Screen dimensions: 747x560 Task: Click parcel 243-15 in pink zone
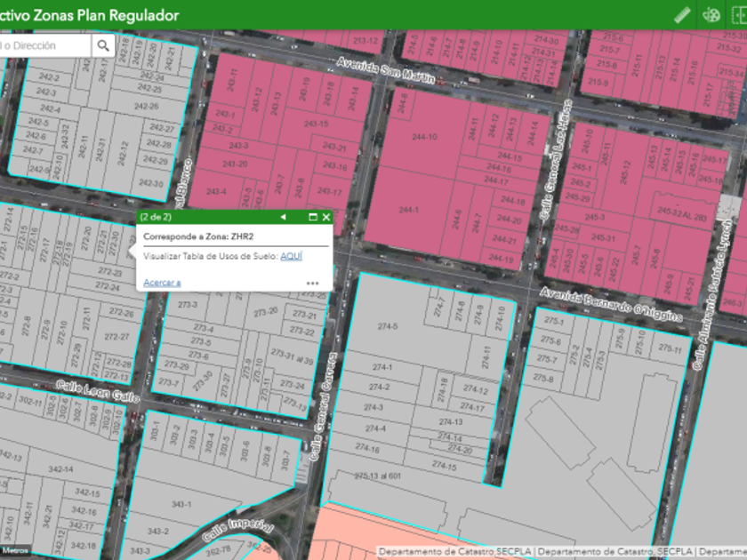317,124
